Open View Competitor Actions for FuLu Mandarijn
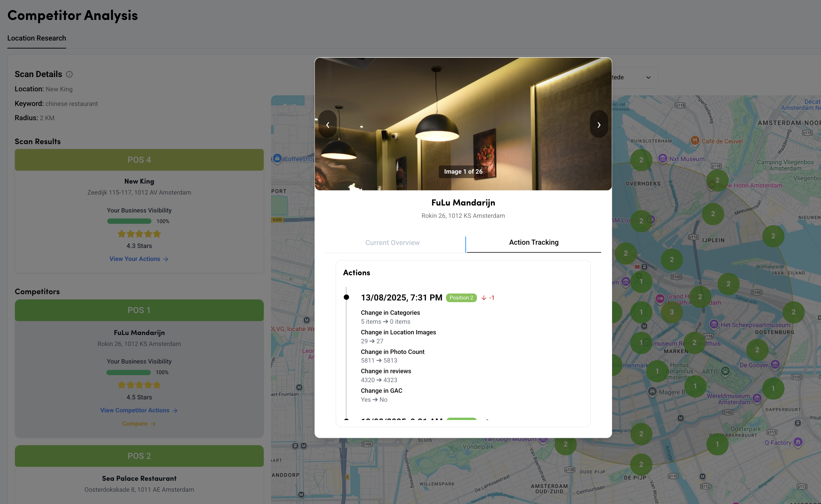Viewport: 821px width, 504px height. point(139,410)
